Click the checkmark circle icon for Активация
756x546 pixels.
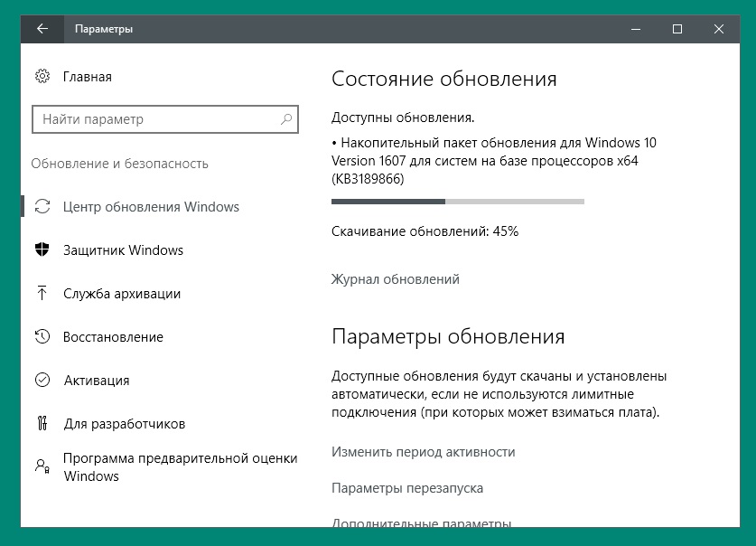(x=42, y=380)
